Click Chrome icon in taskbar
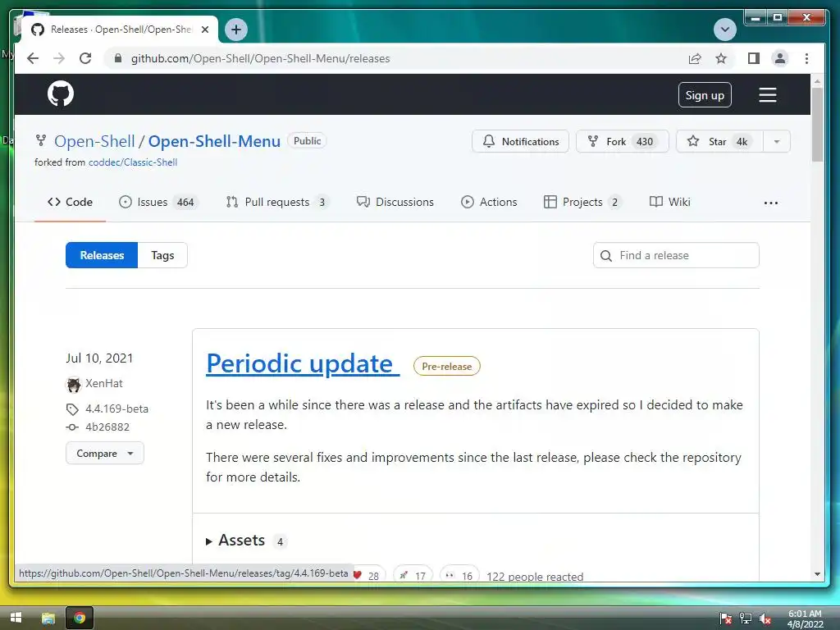Image resolution: width=840 pixels, height=630 pixels. 80,618
